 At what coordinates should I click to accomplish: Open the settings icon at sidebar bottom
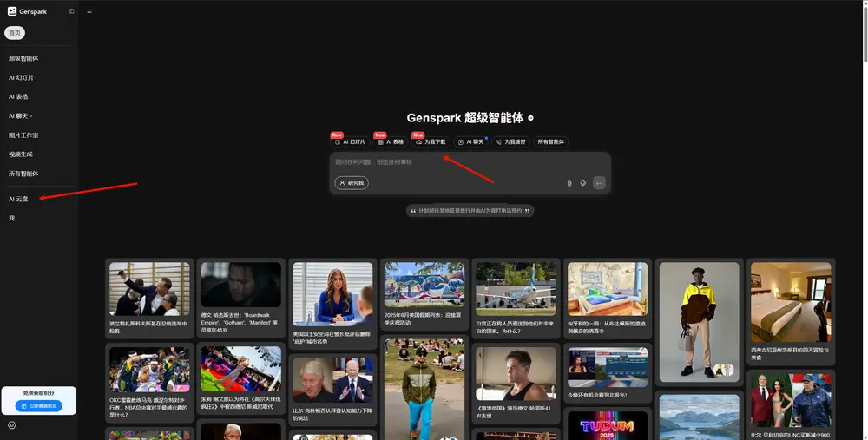click(x=11, y=425)
